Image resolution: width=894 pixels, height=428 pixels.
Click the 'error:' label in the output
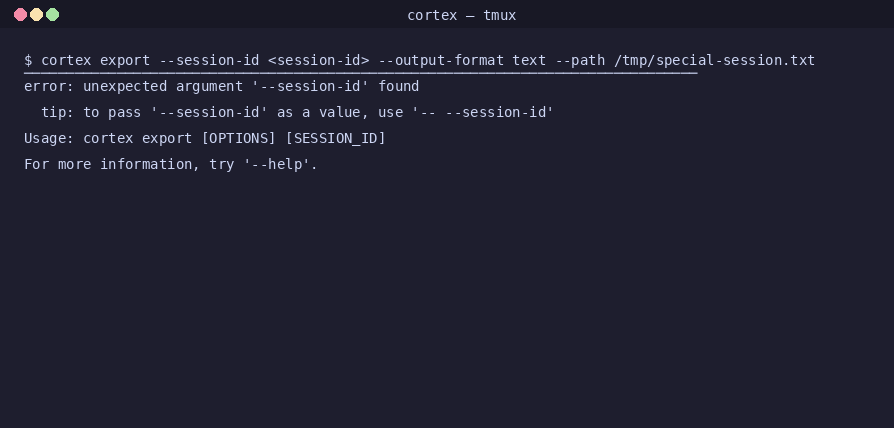[x=49, y=87]
